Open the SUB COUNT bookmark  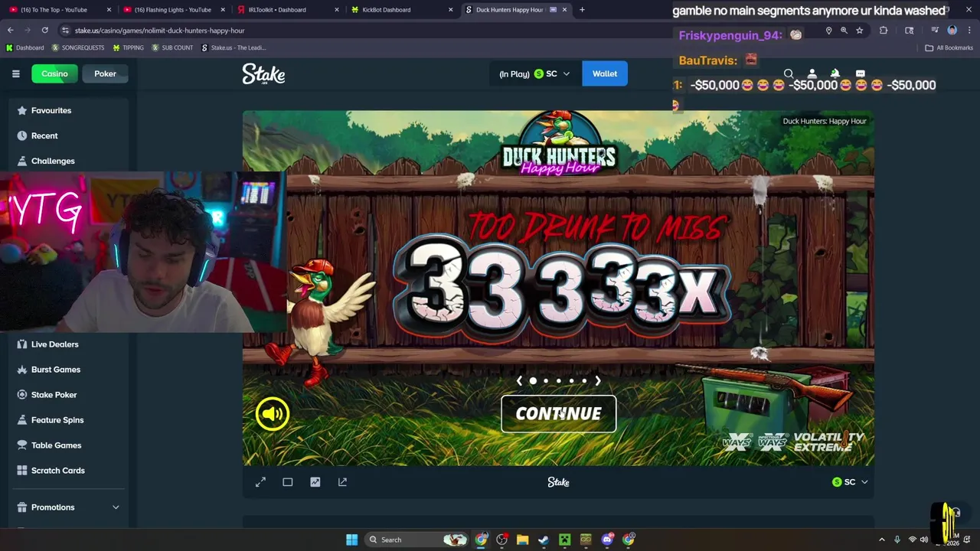tap(172, 47)
